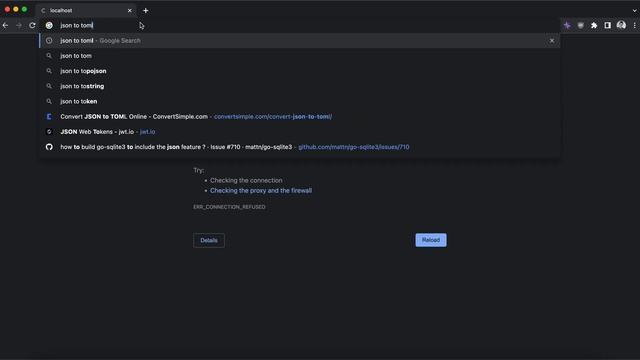Open the Chrome three-dot menu
640x360 pixels.
coord(634,25)
